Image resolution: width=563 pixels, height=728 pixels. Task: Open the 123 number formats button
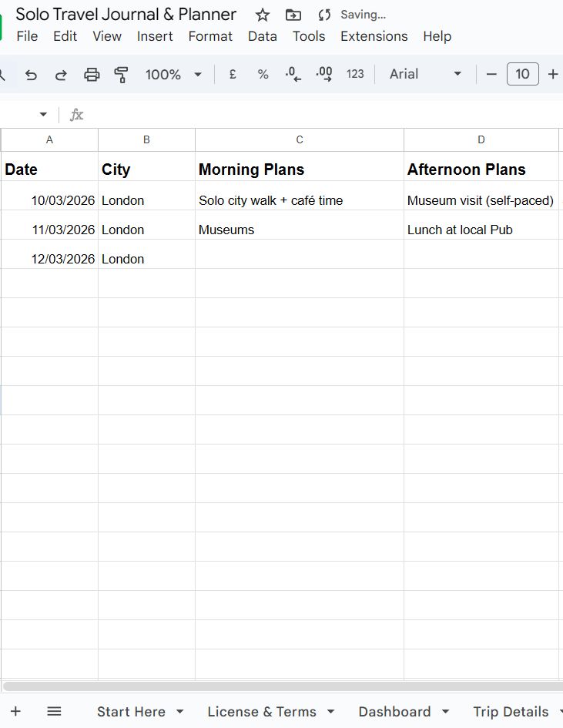pyautogui.click(x=355, y=74)
